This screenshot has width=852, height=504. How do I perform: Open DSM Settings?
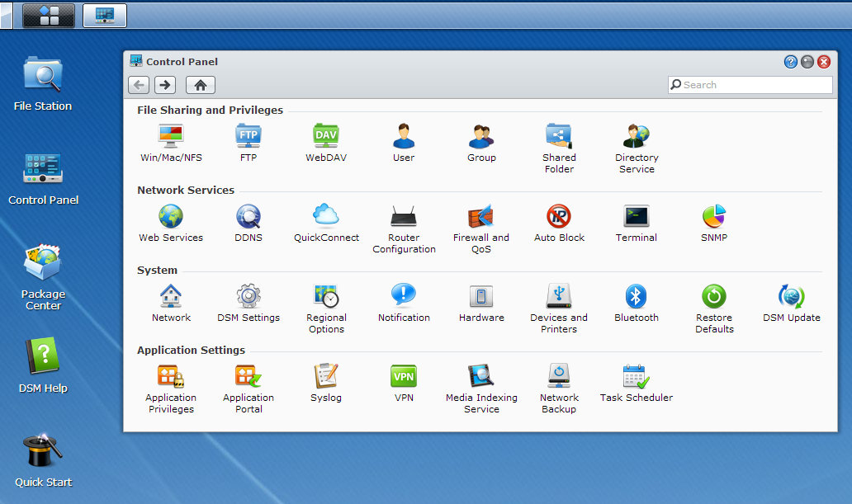[248, 303]
